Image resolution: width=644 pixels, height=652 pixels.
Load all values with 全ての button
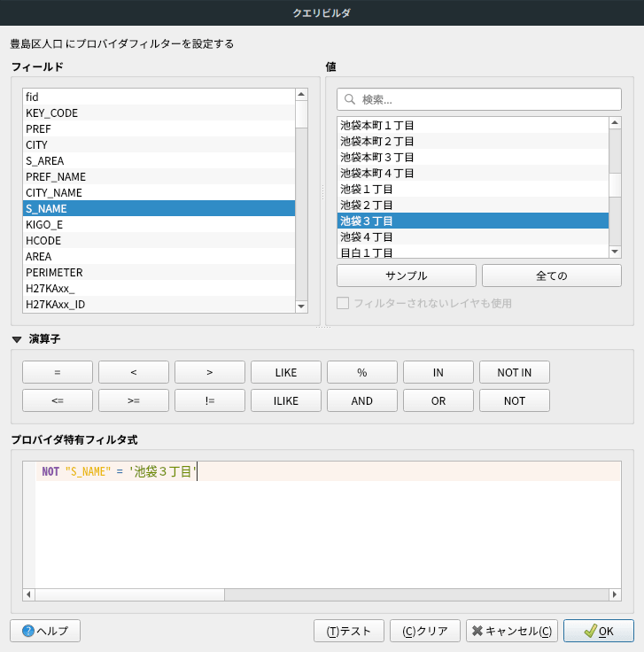pyautogui.click(x=551, y=276)
